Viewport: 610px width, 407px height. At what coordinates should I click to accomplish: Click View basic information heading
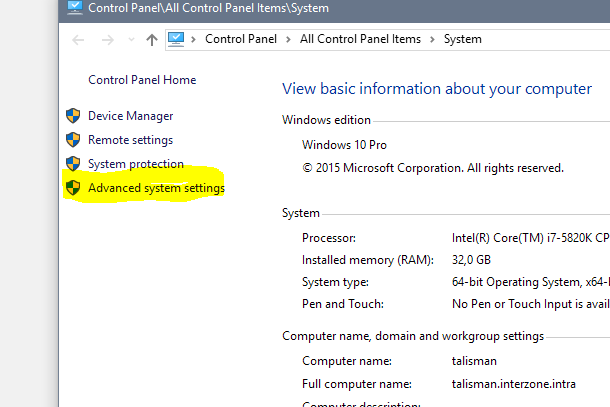click(x=437, y=89)
